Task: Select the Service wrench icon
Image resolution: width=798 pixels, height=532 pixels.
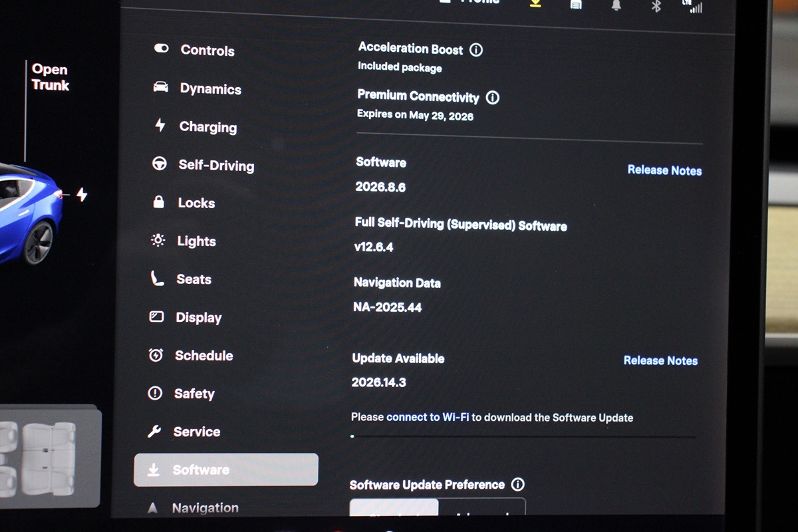Action: click(x=154, y=432)
